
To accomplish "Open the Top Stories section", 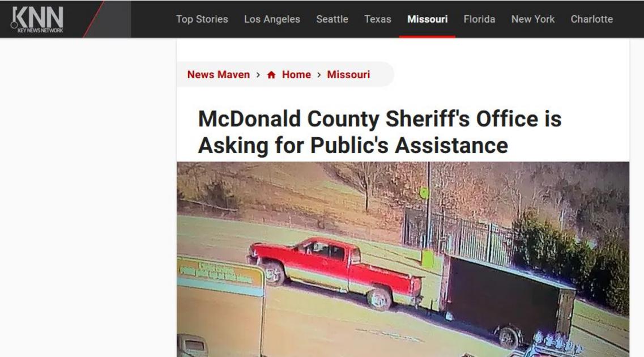I will tap(202, 19).
